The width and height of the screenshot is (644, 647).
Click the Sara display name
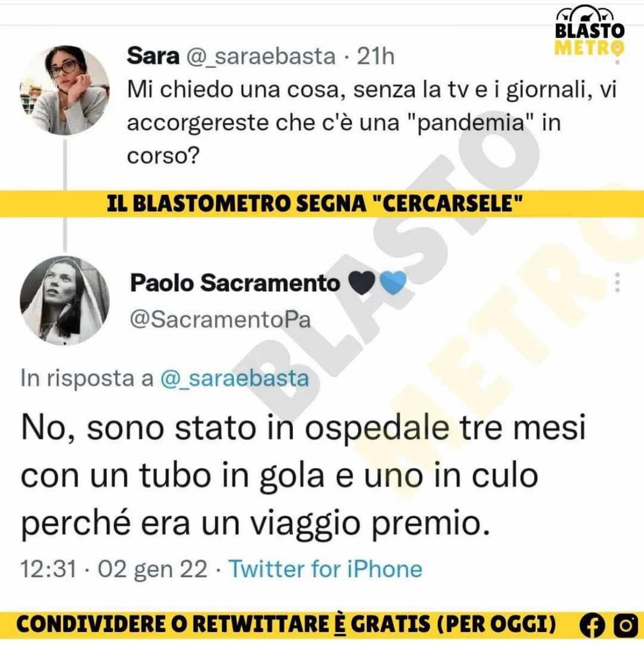[153, 56]
